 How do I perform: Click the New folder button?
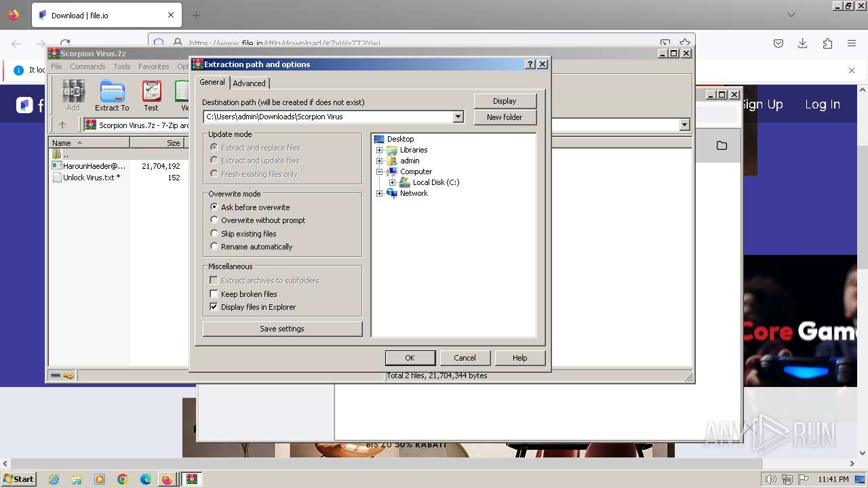click(505, 117)
